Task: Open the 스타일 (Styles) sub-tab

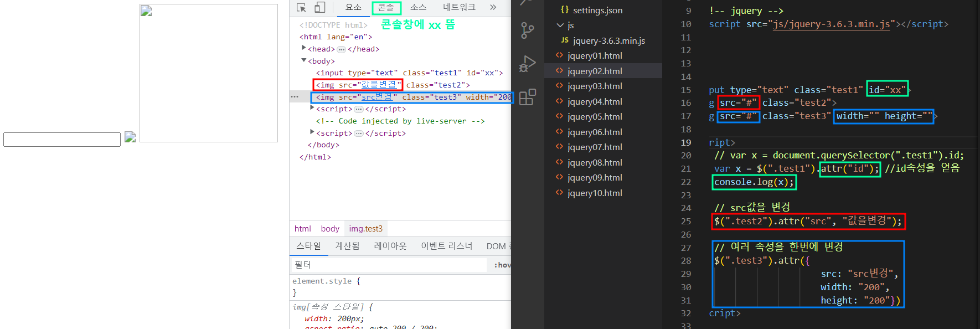Action: click(309, 246)
